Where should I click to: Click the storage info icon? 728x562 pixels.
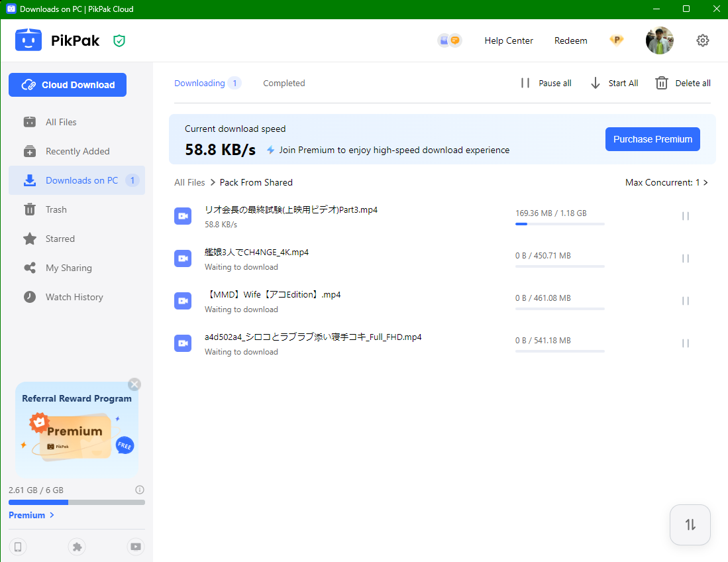[x=140, y=490]
